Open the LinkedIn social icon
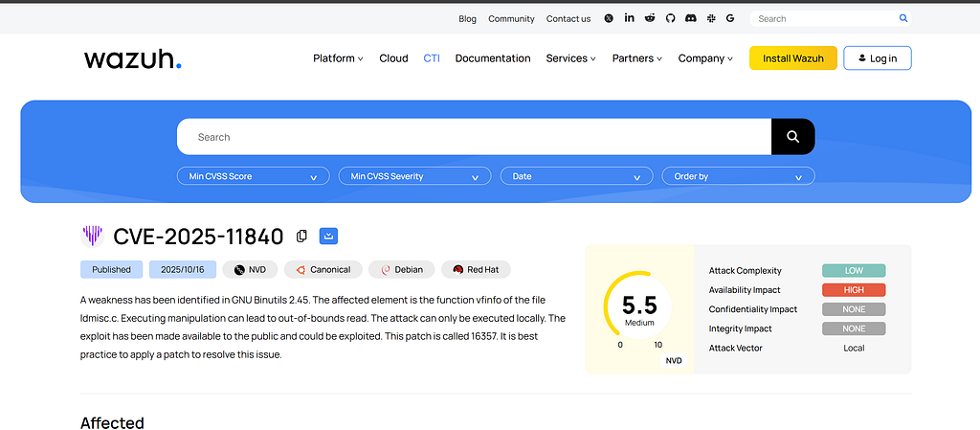Screen dimensions: 980x430 click(630, 18)
